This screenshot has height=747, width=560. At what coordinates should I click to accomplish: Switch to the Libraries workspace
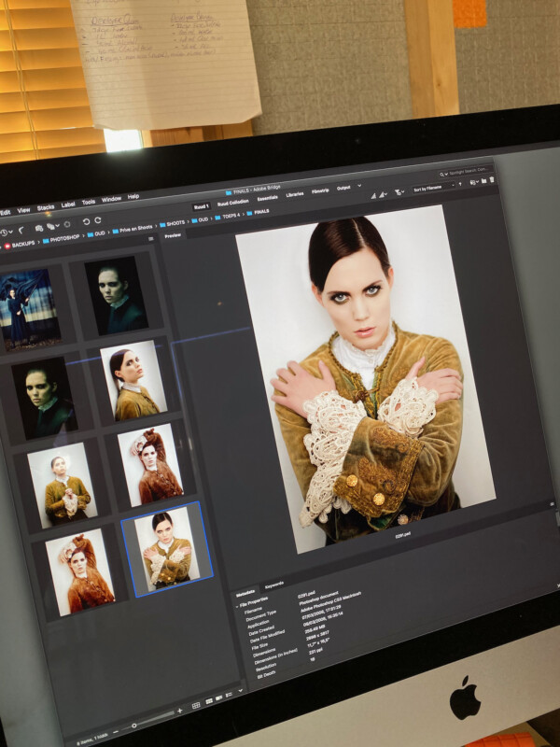point(295,194)
